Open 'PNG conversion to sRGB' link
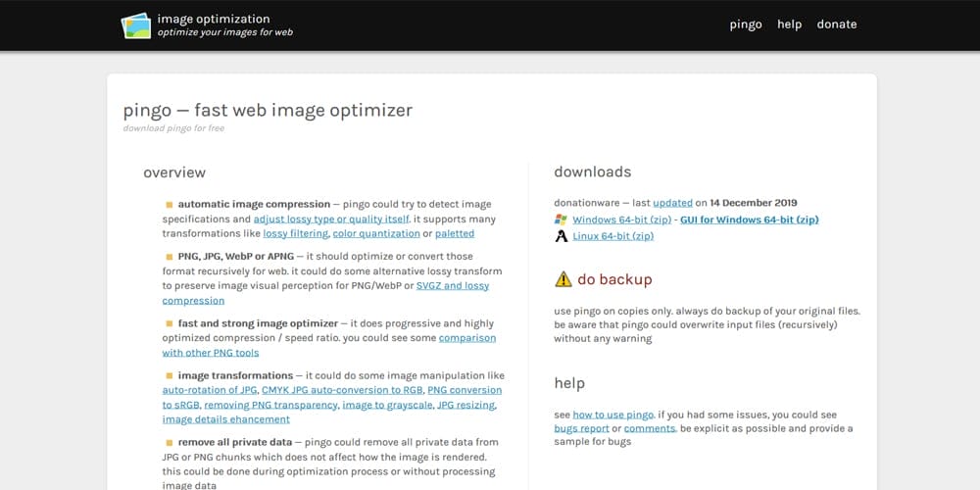Viewport: 980px width, 490px height. 465,390
